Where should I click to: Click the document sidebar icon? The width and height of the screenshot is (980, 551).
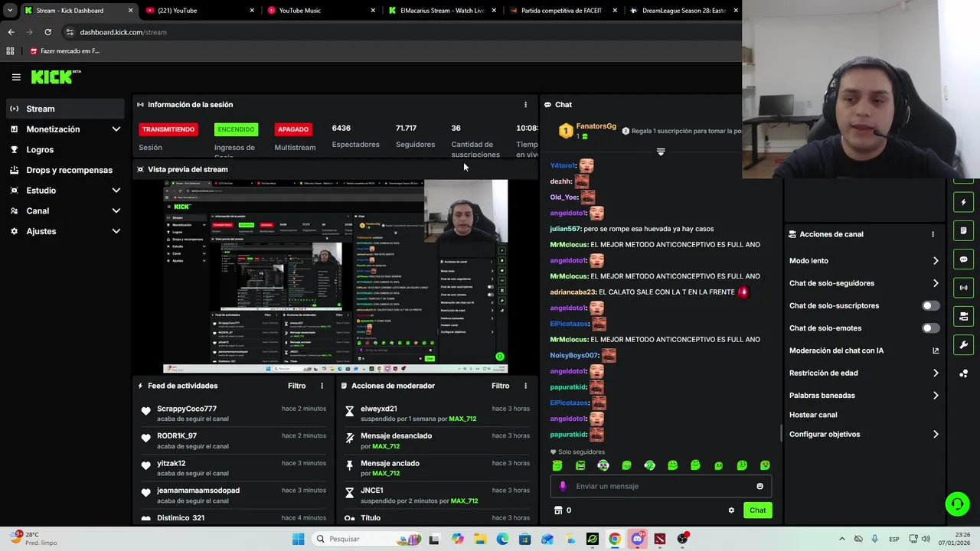coord(963,231)
